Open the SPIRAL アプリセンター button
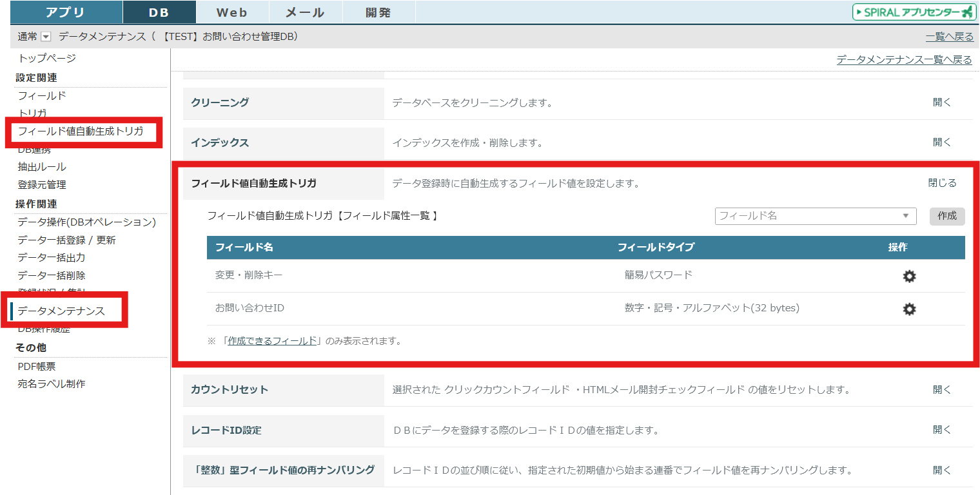This screenshot has height=495, width=980. point(913,12)
